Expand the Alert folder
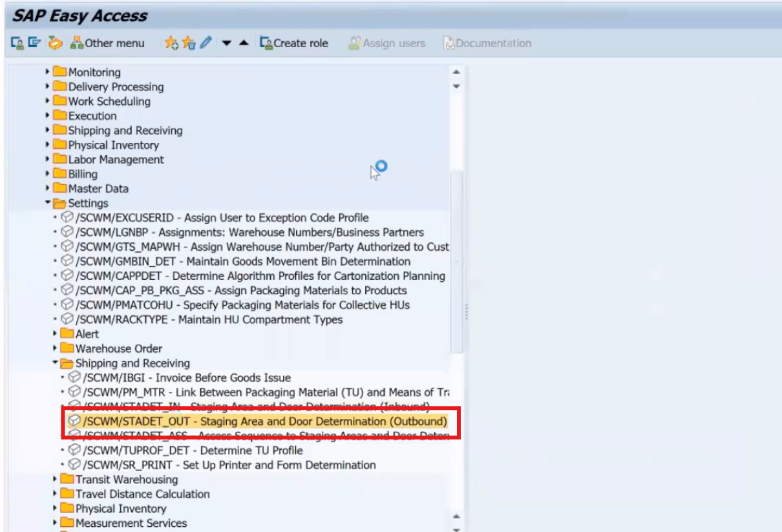Viewport: 782px width, 532px height. click(x=55, y=334)
